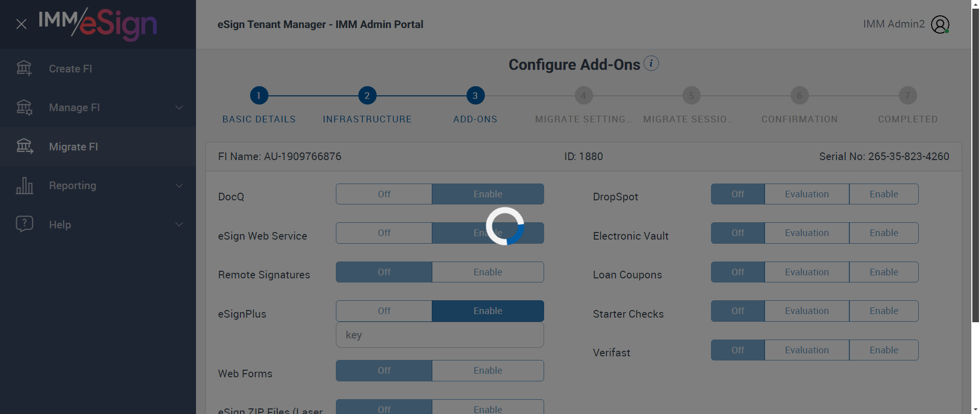Set DropSpot to Off
This screenshot has width=980, height=414.
[738, 194]
